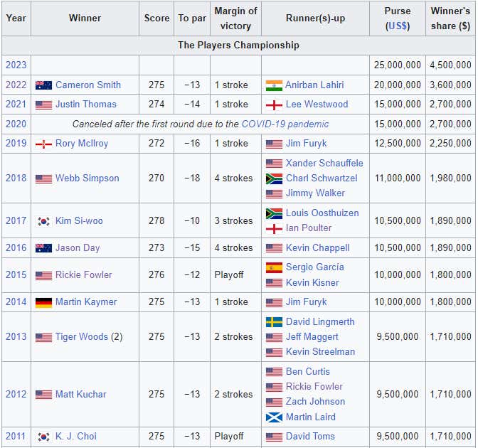The width and height of the screenshot is (478, 448).
Task: Open the Louis Oosthuizen link
Action: coord(322,213)
